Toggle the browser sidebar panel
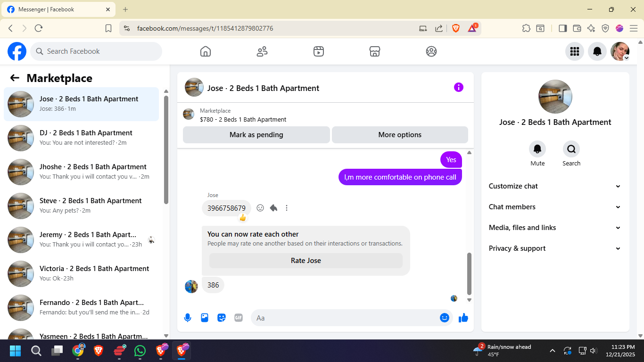644x362 pixels. pyautogui.click(x=562, y=28)
